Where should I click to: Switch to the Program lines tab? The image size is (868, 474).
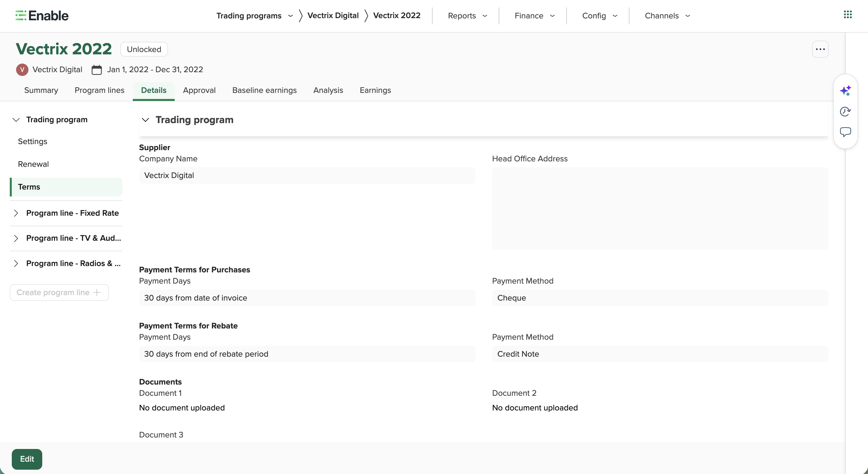pyautogui.click(x=99, y=90)
